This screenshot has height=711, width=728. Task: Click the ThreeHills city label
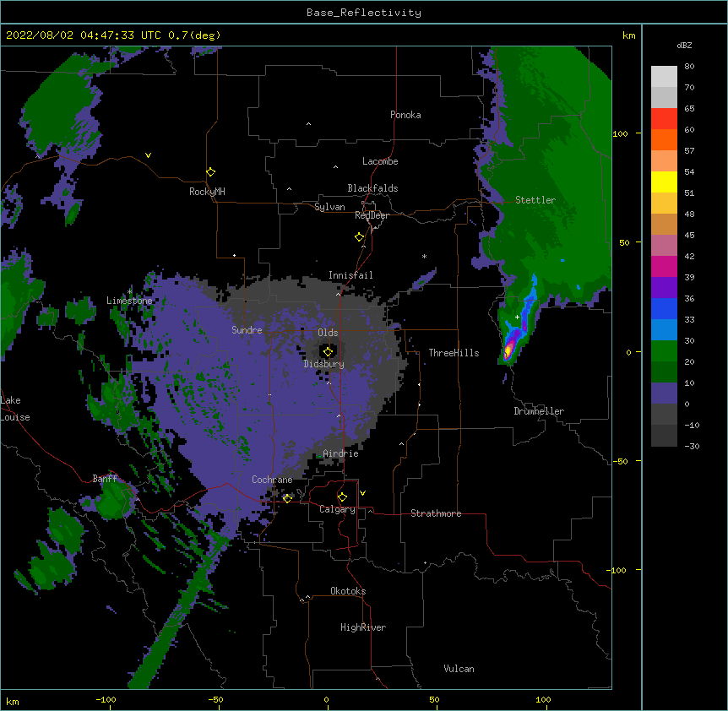(454, 353)
